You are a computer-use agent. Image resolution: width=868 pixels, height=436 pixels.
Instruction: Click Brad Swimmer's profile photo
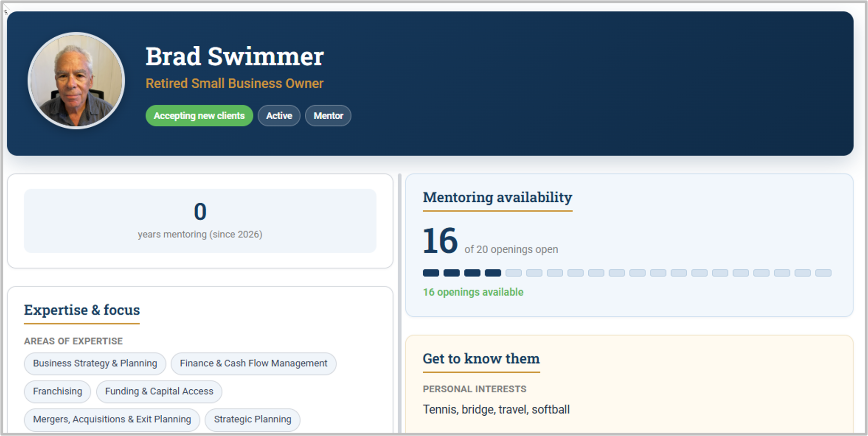pos(76,81)
